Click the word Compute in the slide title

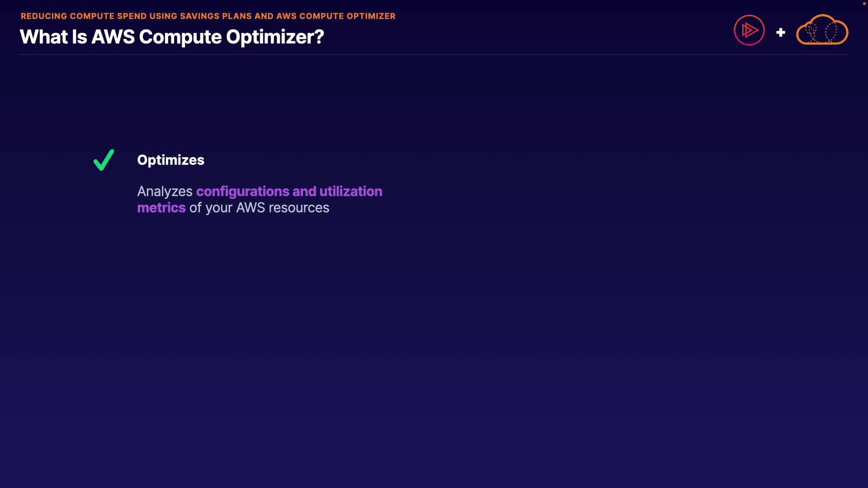pos(180,37)
